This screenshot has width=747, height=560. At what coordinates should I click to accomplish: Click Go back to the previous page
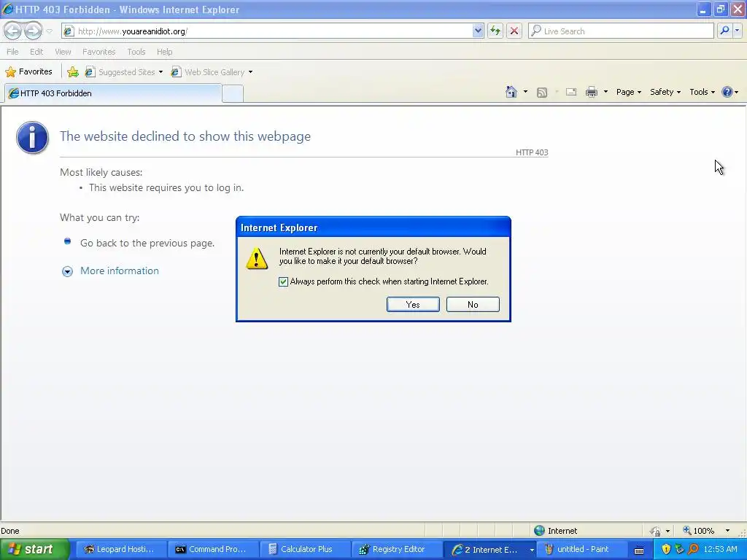147,243
